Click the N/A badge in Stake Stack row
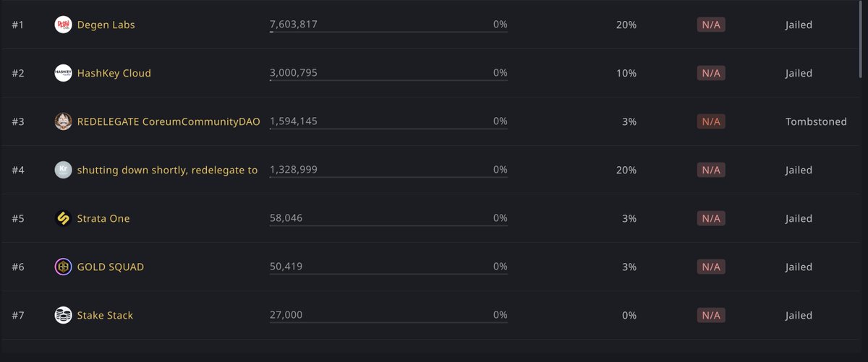This screenshot has width=868, height=362. click(710, 315)
